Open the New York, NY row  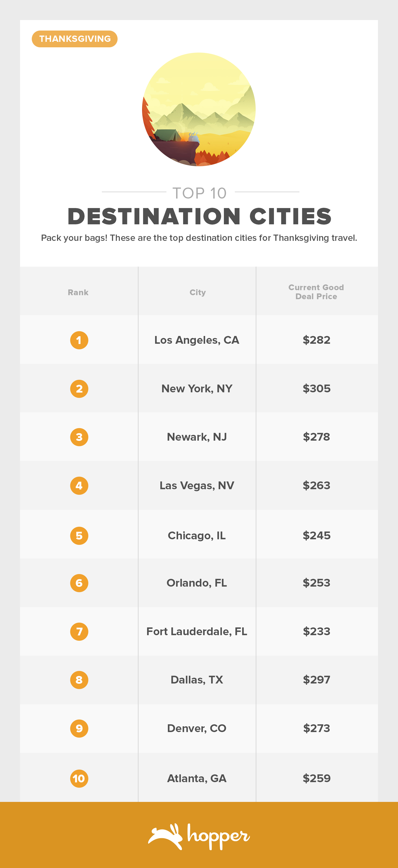(197, 389)
